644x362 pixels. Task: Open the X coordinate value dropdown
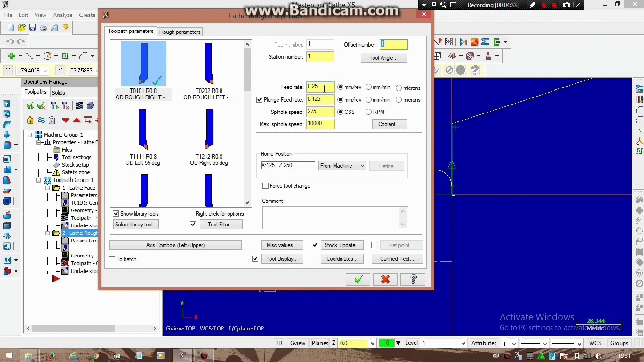click(45, 71)
